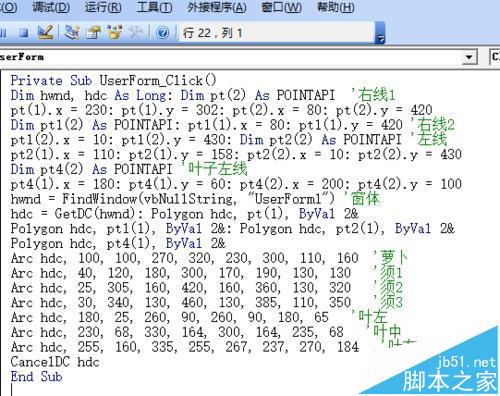Screen dimensions: 500x396
Task: Click comment '左线' in code
Action: (429, 140)
